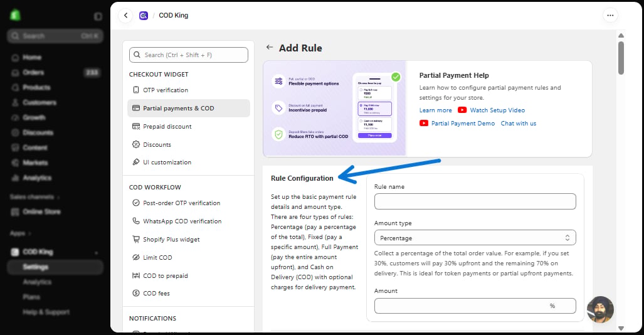Expand the Apps section chevron
The height and width of the screenshot is (335, 644).
(30, 233)
